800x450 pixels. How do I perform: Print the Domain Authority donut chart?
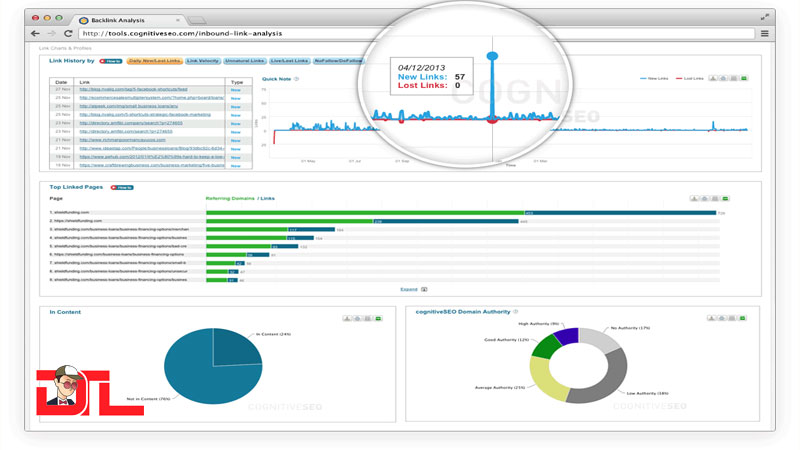tap(721, 318)
